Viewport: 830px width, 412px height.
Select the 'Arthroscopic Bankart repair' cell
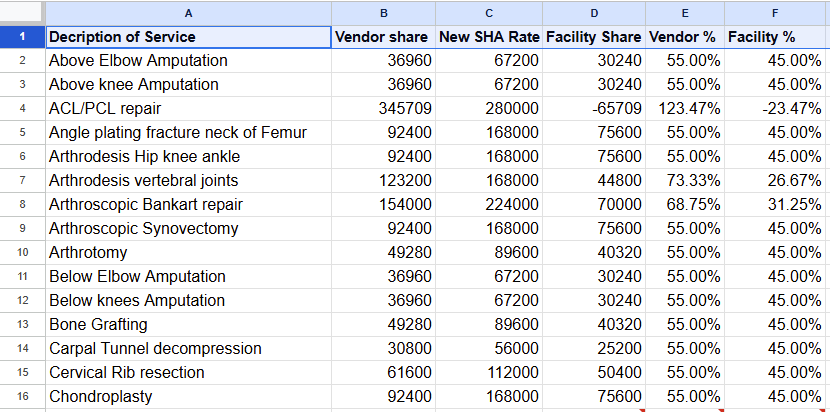coord(188,204)
